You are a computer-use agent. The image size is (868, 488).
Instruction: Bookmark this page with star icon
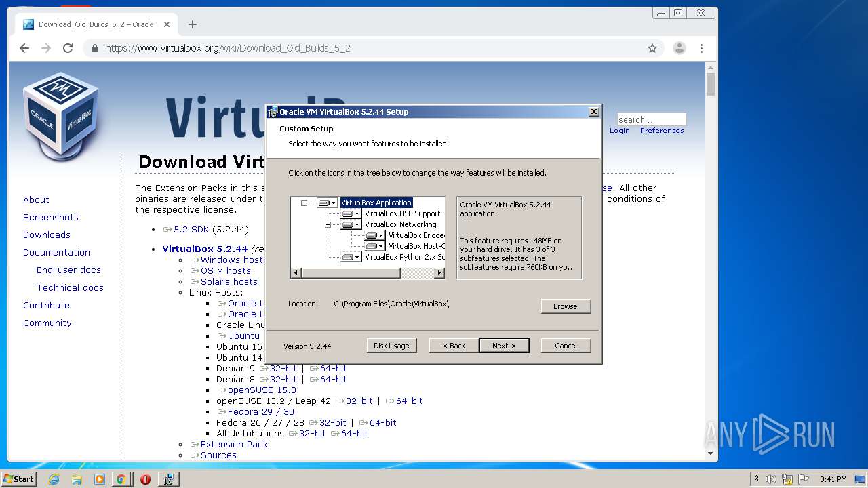point(652,48)
